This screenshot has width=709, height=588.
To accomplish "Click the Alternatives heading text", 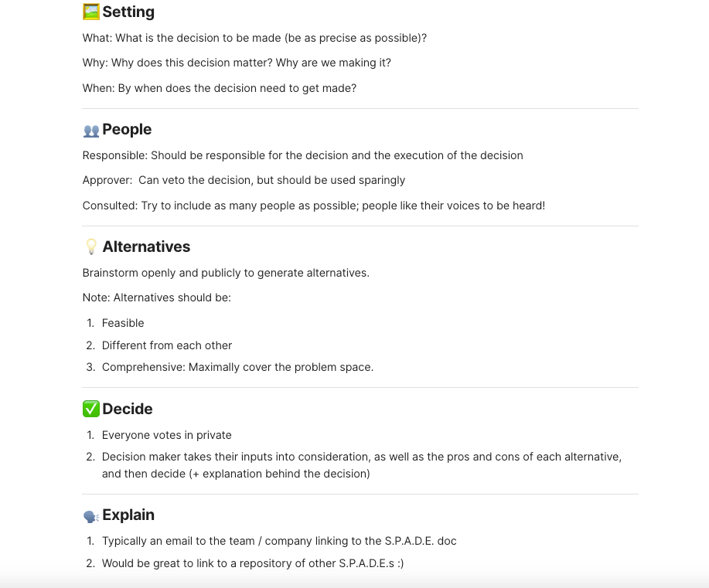I will [146, 247].
